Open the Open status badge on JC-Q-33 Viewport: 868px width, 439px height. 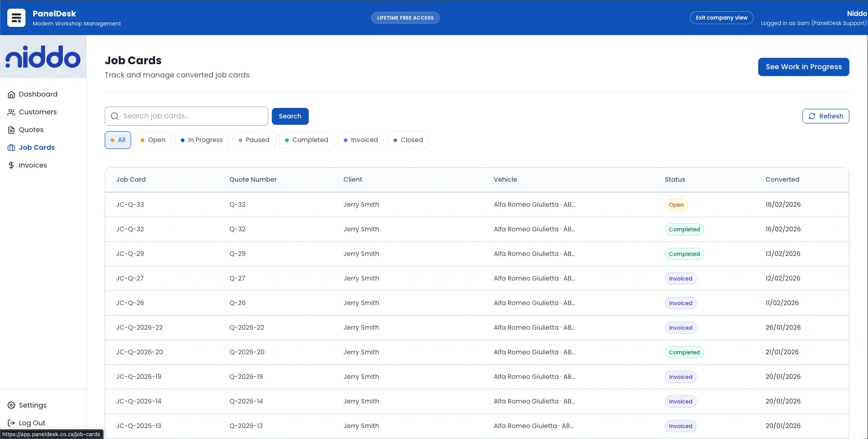[x=676, y=204]
